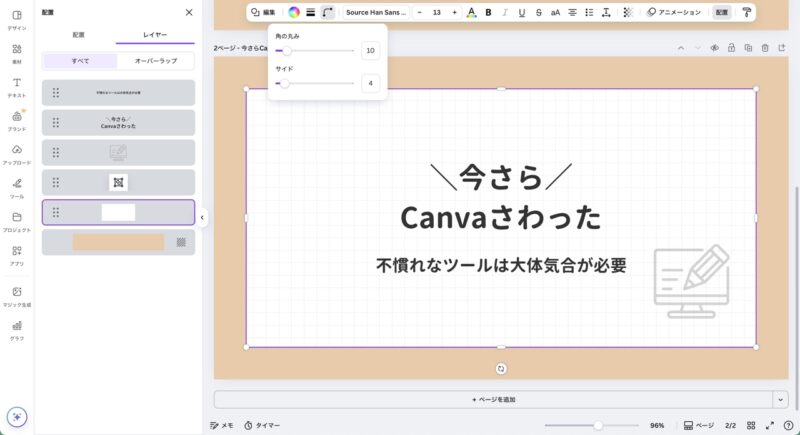Open the shape fill color picker

[x=294, y=12]
